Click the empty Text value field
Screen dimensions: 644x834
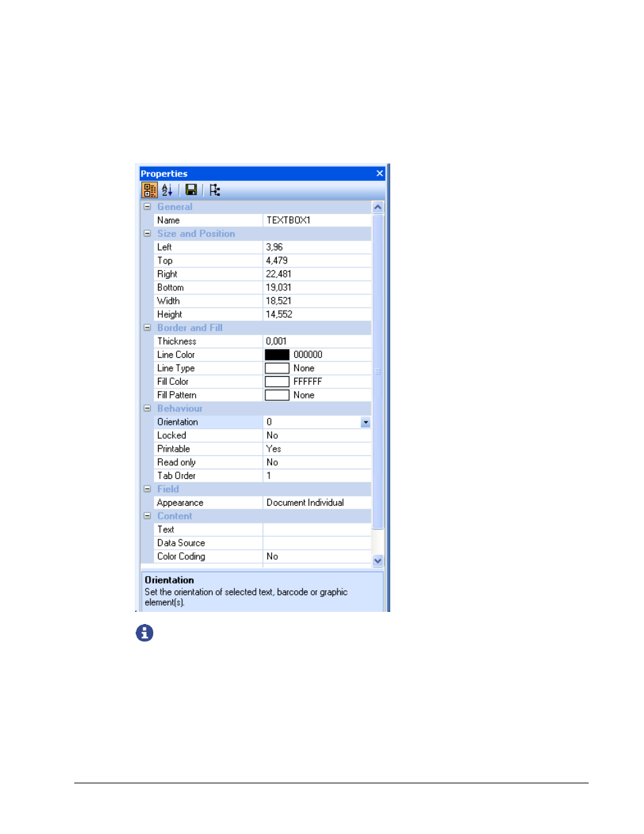pyautogui.click(x=317, y=529)
